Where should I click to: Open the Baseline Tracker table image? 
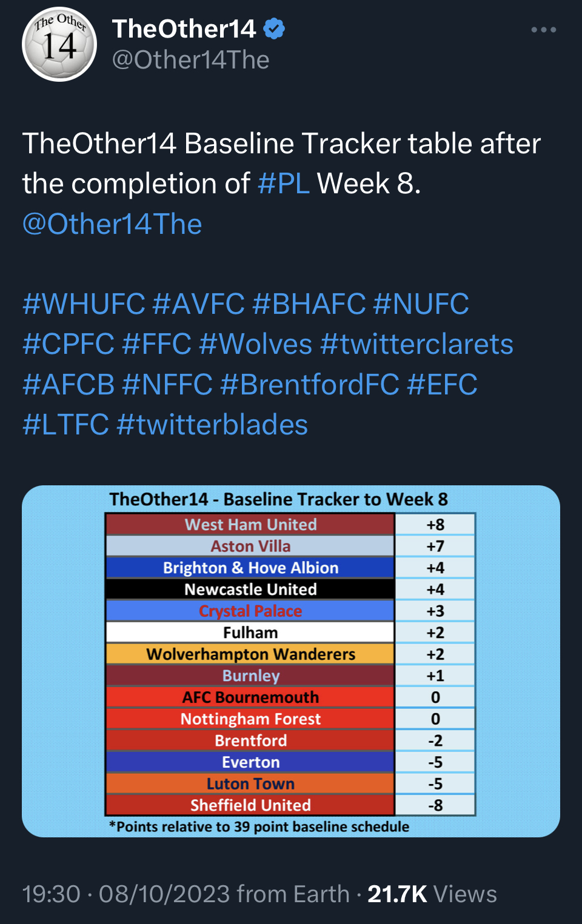pos(291,661)
